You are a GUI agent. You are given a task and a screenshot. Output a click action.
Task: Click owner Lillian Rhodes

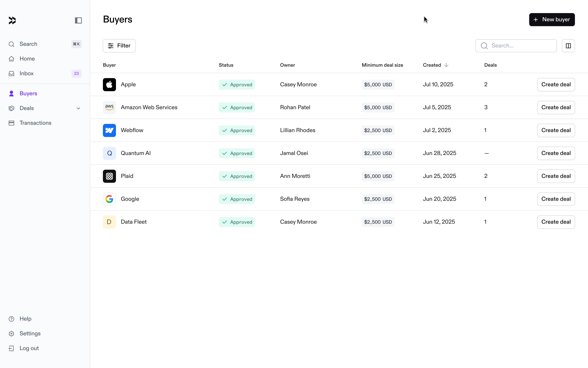click(298, 130)
